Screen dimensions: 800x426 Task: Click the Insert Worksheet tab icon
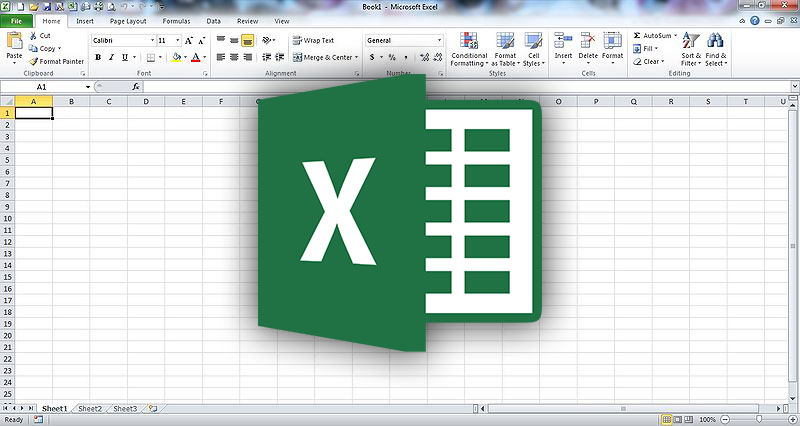point(152,409)
